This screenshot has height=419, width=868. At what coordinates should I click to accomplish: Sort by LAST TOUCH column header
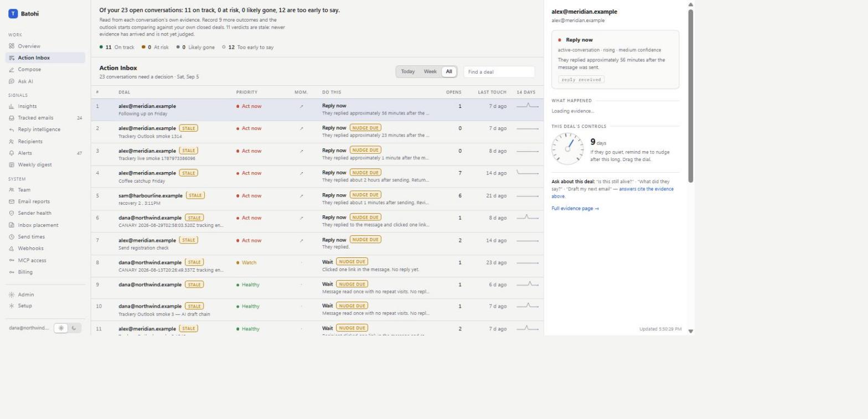pos(492,92)
